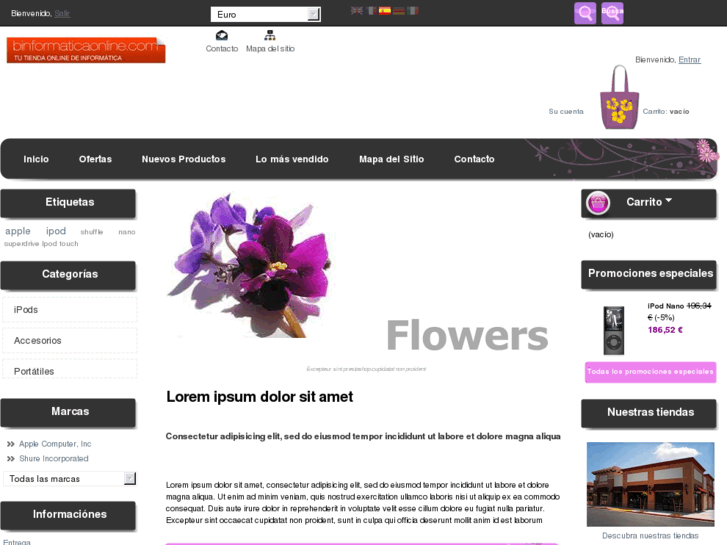Click the binformaticaonline.com logo
This screenshot has width=727, height=545.
[86, 50]
